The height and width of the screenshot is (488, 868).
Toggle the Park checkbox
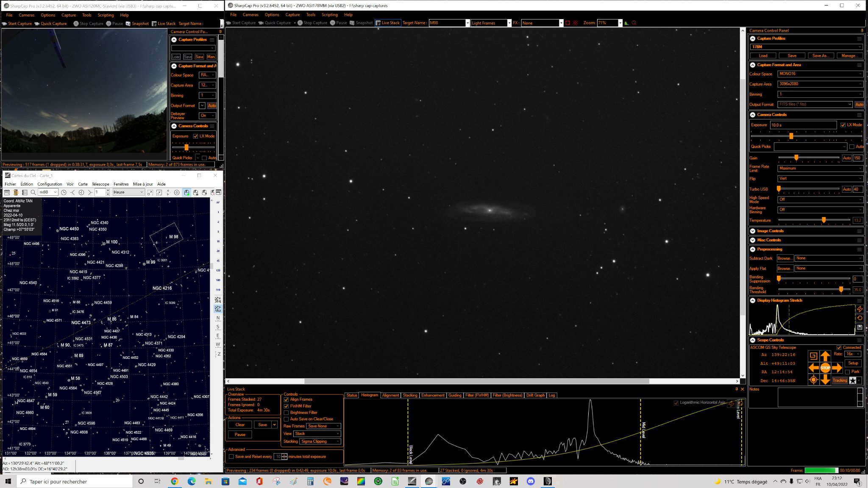(x=847, y=372)
